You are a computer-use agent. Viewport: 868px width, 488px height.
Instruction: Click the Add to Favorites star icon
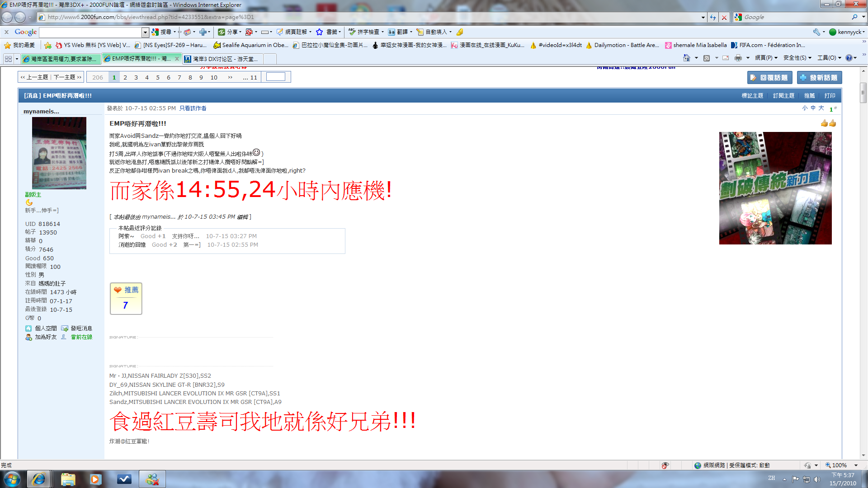(48, 45)
